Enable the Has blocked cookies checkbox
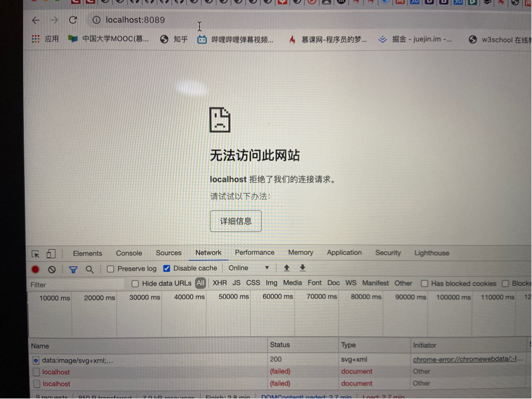Image resolution: width=532 pixels, height=399 pixels. [x=425, y=284]
